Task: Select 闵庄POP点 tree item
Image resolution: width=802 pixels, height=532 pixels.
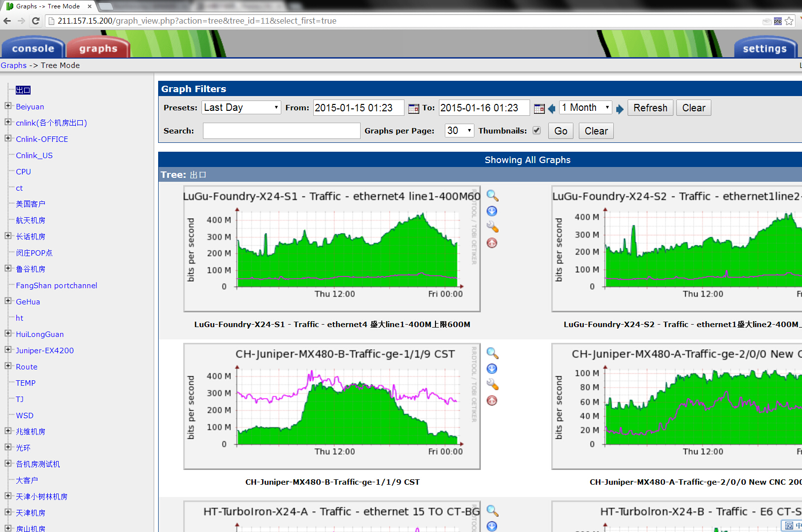Action: tap(34, 253)
